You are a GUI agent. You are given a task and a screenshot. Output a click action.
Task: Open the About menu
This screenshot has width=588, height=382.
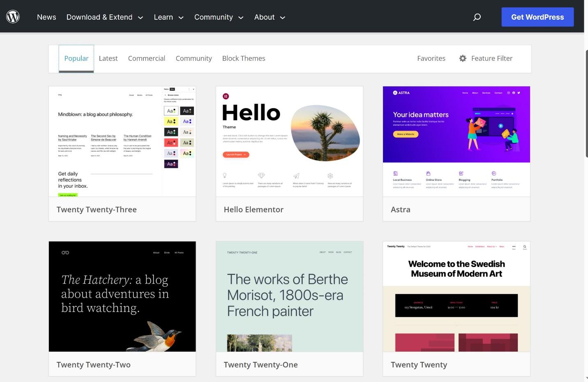click(264, 17)
